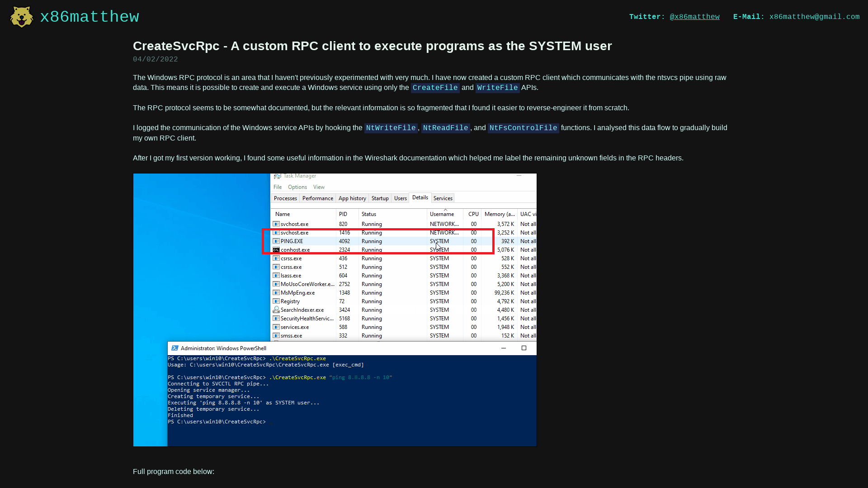Open the x86matthew site title link
This screenshot has width=868, height=488.
point(90,17)
